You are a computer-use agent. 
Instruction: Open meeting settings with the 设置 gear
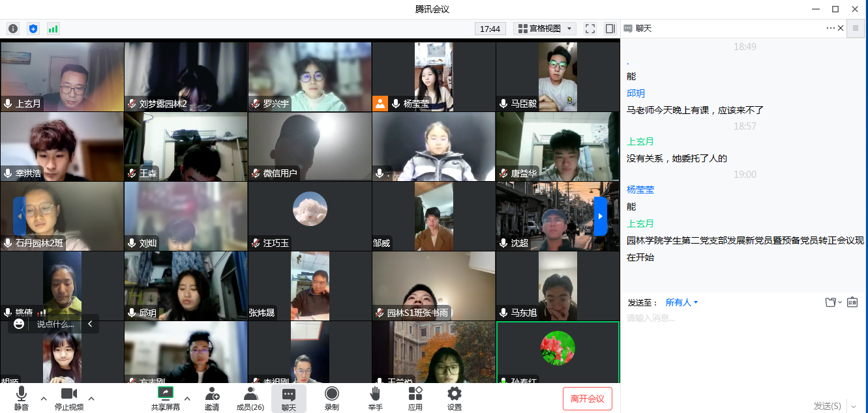(x=454, y=398)
